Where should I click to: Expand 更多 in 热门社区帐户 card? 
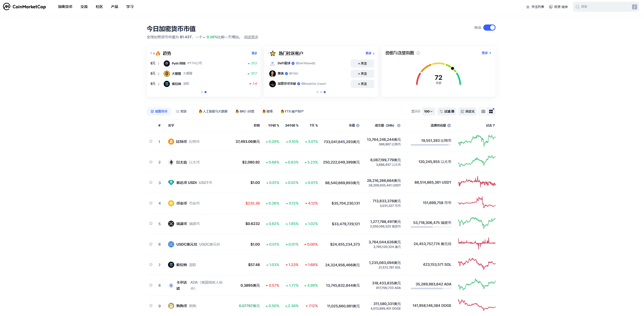pos(370,53)
